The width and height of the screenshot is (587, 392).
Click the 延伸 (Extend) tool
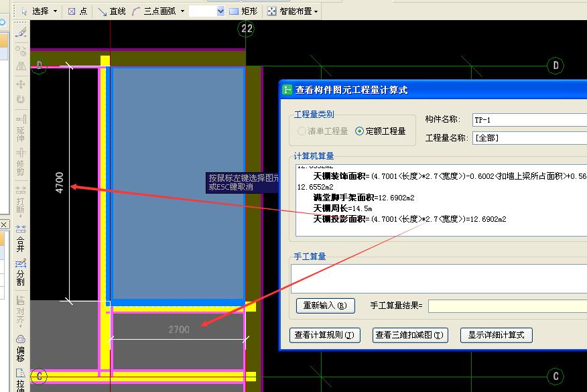(21, 128)
